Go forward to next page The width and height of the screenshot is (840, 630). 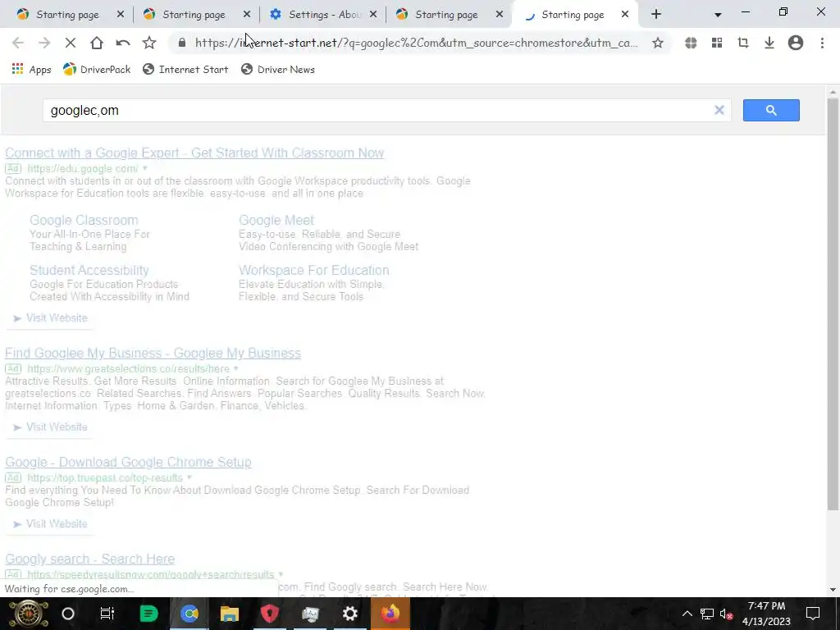click(x=44, y=43)
